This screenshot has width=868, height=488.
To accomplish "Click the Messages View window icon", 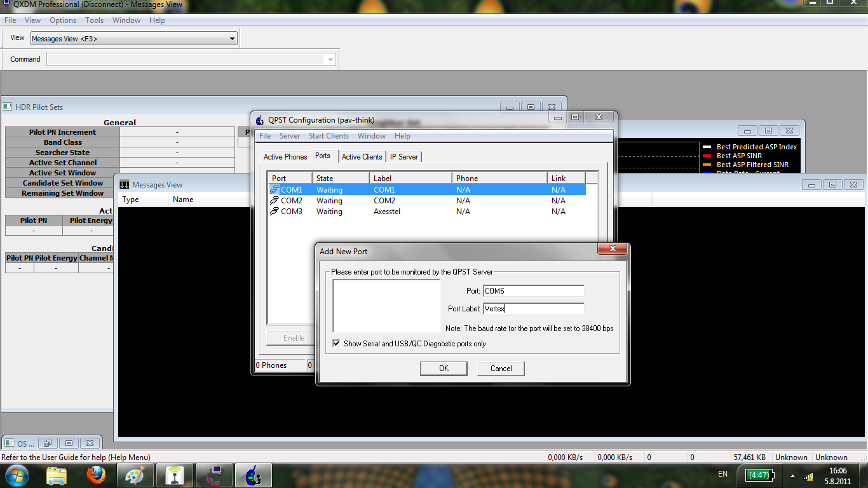I will click(x=125, y=185).
